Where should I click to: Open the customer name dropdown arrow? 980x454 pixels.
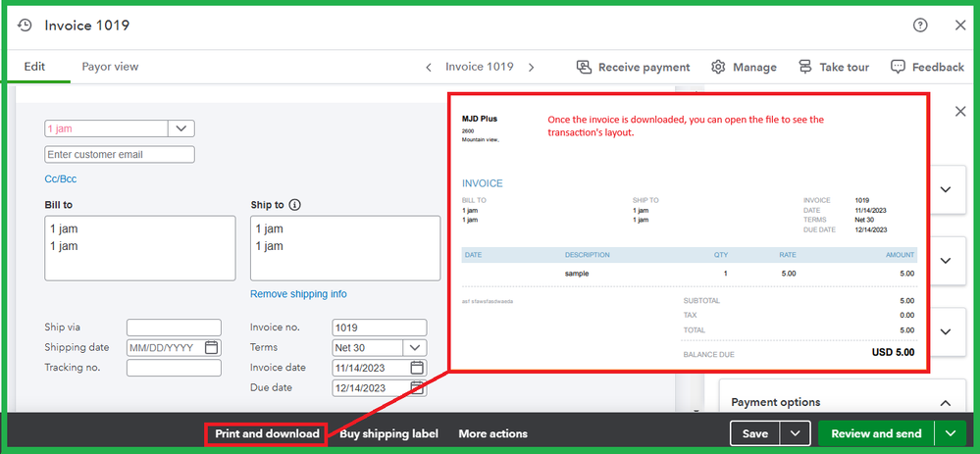coord(181,128)
